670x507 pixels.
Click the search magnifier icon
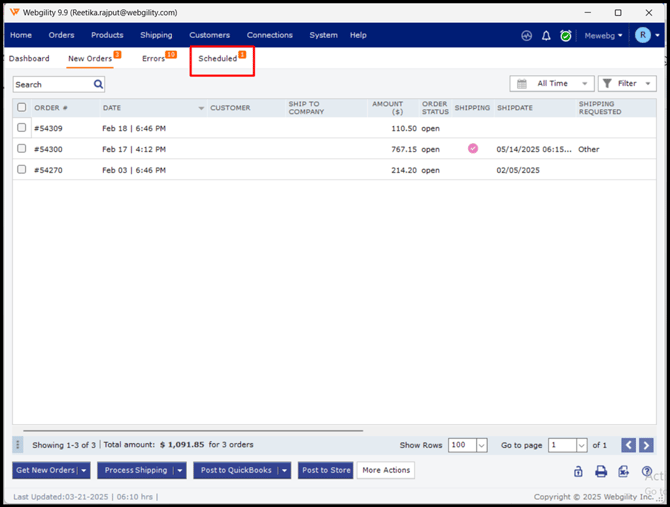coord(98,85)
